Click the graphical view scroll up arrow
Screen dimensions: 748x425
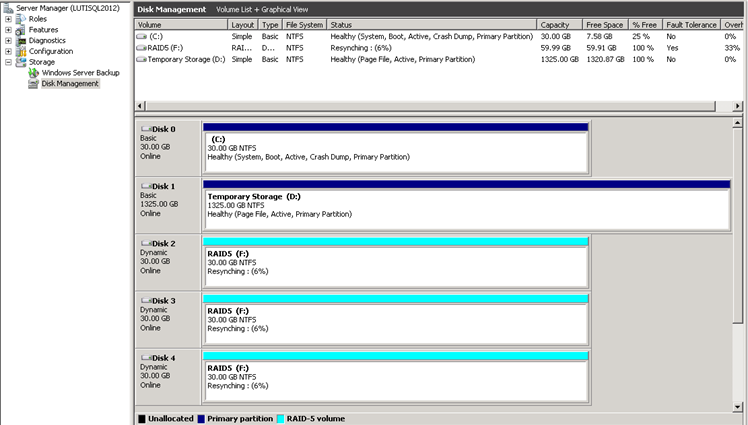click(x=738, y=123)
